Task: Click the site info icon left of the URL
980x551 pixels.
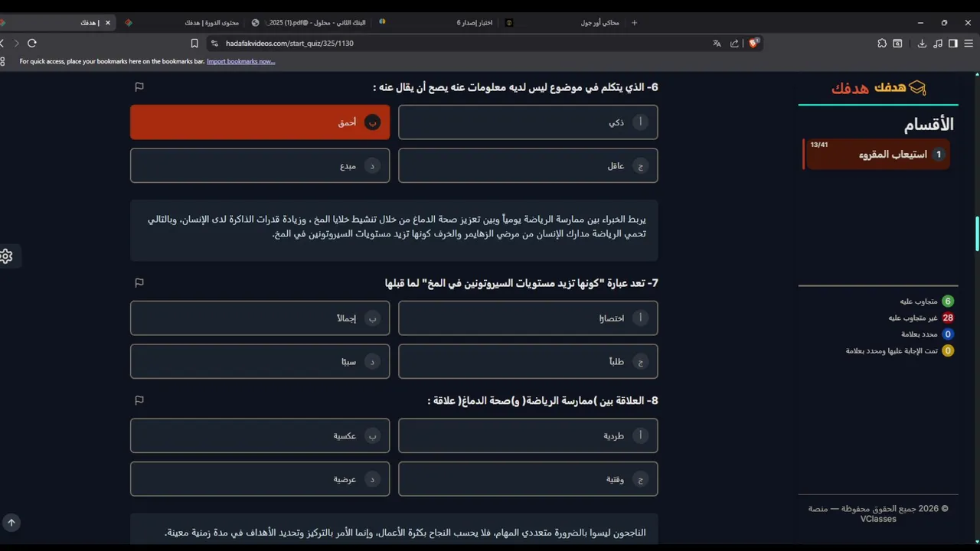Action: (214, 44)
